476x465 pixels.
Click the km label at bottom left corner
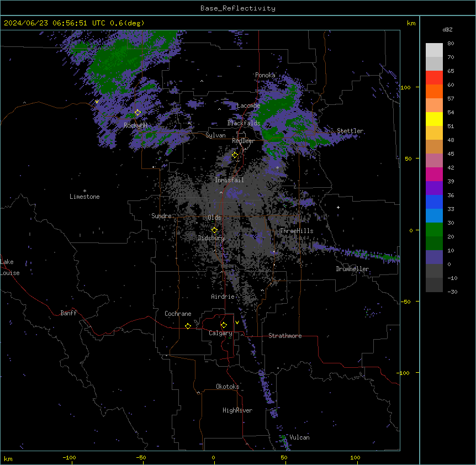[8, 458]
